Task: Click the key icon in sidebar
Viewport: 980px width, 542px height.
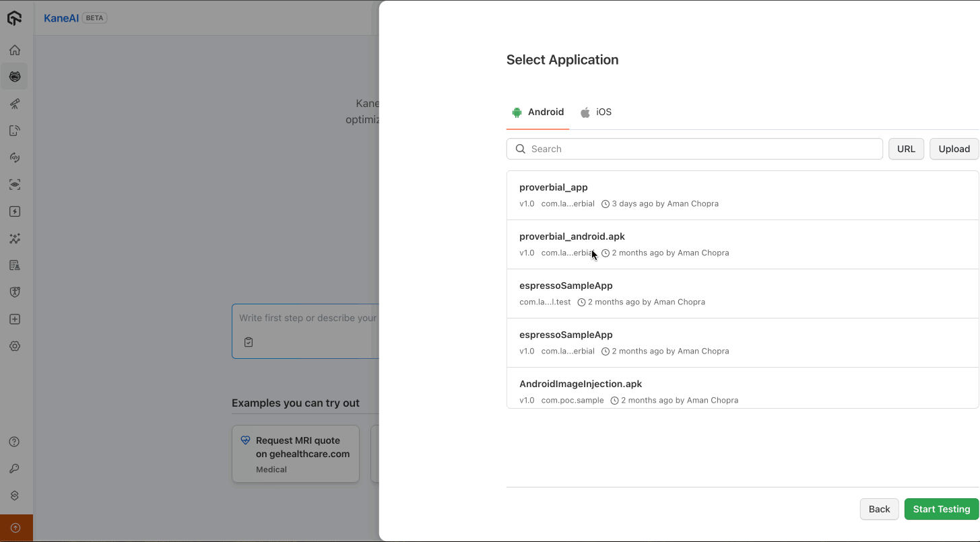Action: (x=15, y=469)
